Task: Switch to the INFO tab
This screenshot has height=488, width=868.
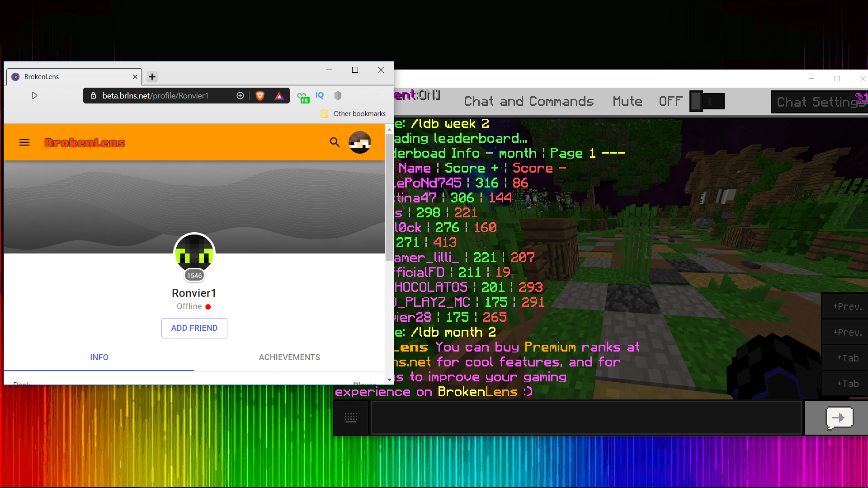Action: pos(99,357)
